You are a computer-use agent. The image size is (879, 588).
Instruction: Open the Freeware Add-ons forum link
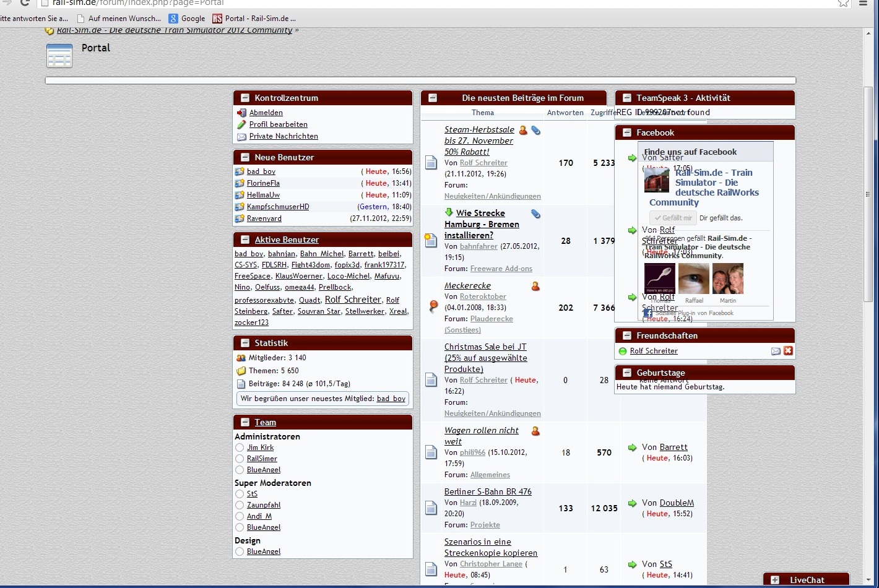point(501,269)
